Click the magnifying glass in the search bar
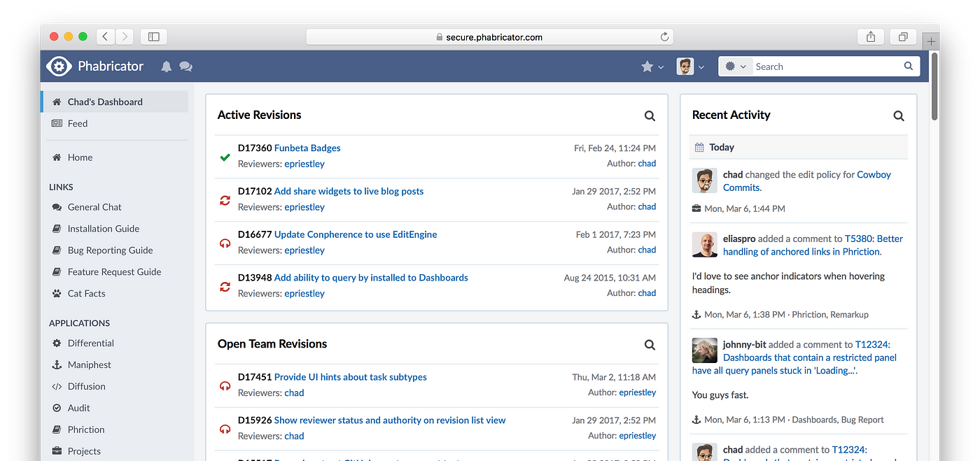 [x=908, y=66]
